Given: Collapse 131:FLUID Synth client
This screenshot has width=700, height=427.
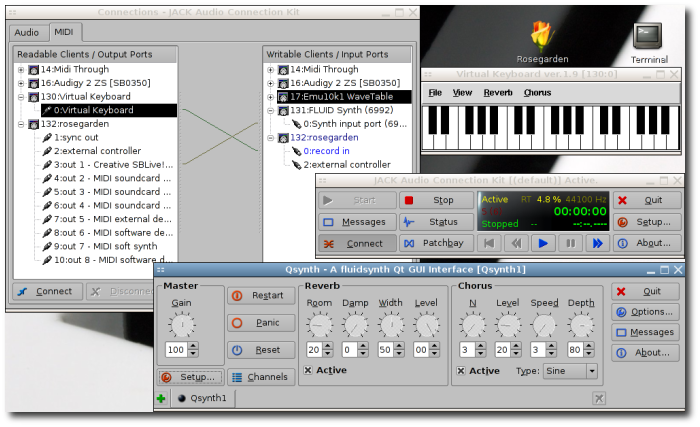Looking at the screenshot, I should [271, 110].
